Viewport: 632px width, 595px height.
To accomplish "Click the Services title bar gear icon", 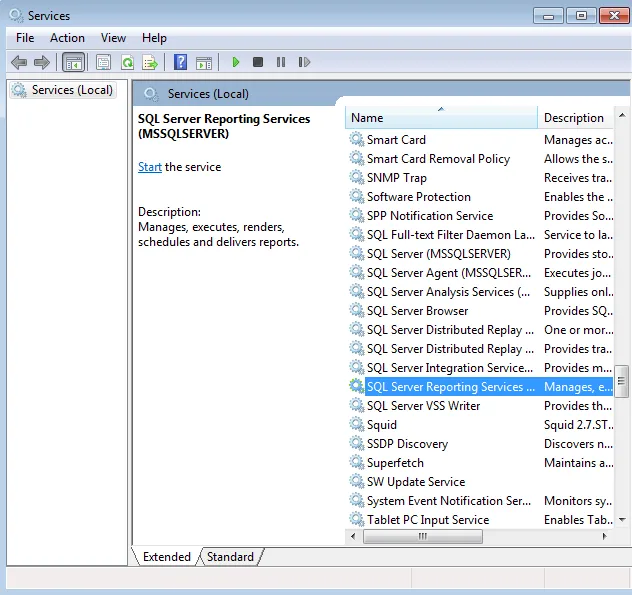I will [16, 15].
